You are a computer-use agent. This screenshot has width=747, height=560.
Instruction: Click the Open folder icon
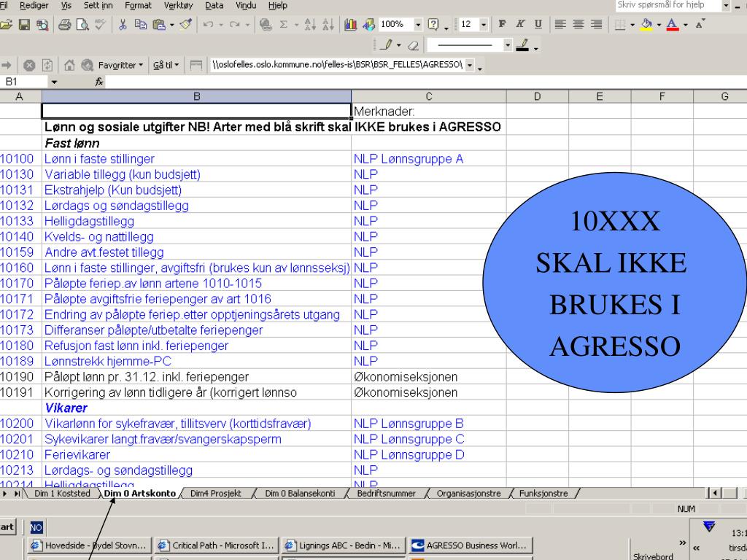(6, 24)
